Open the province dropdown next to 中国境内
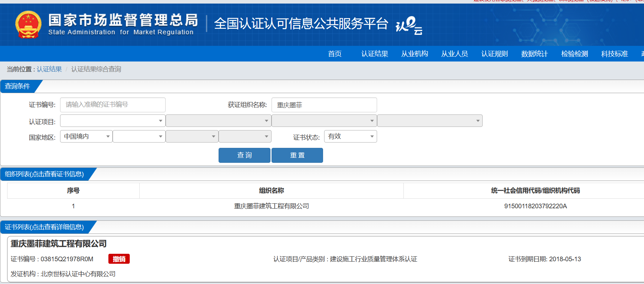644x284 pixels. pyautogui.click(x=139, y=136)
